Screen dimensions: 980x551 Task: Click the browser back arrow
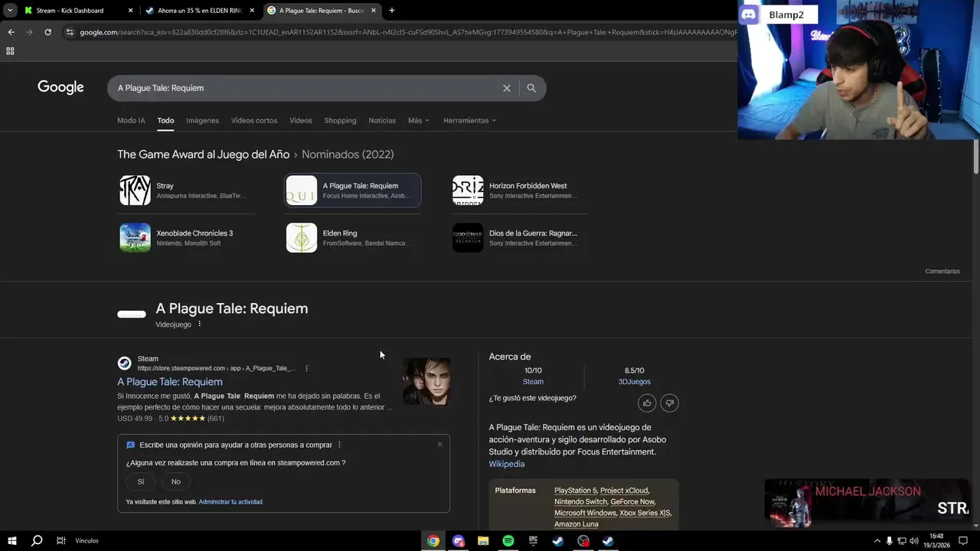click(11, 32)
